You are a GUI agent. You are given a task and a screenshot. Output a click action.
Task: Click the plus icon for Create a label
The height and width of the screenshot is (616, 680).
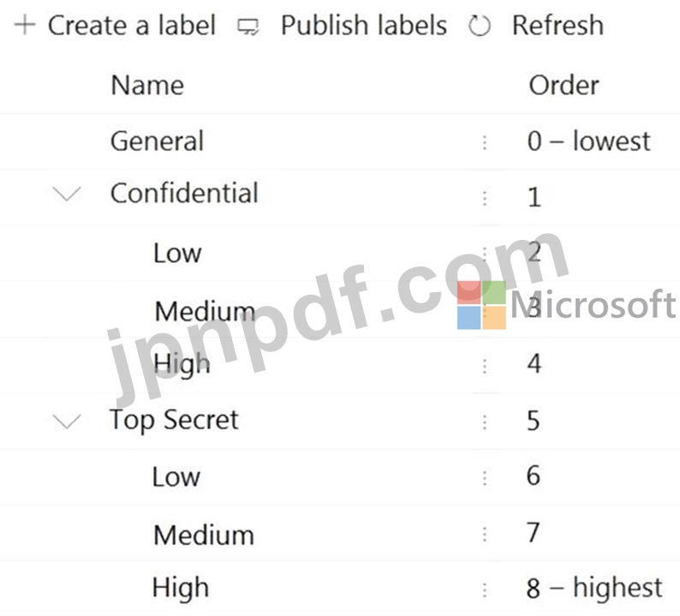[25, 25]
